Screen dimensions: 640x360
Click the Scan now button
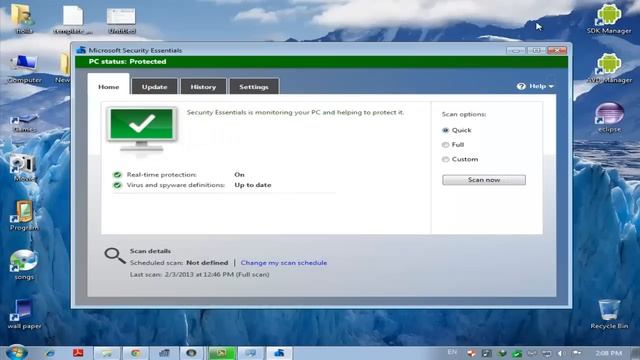[484, 180]
